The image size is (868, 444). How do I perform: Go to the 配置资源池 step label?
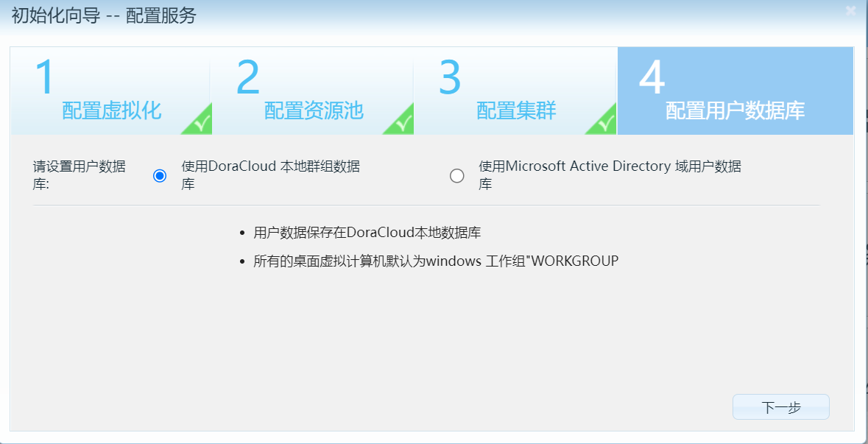coord(314,111)
